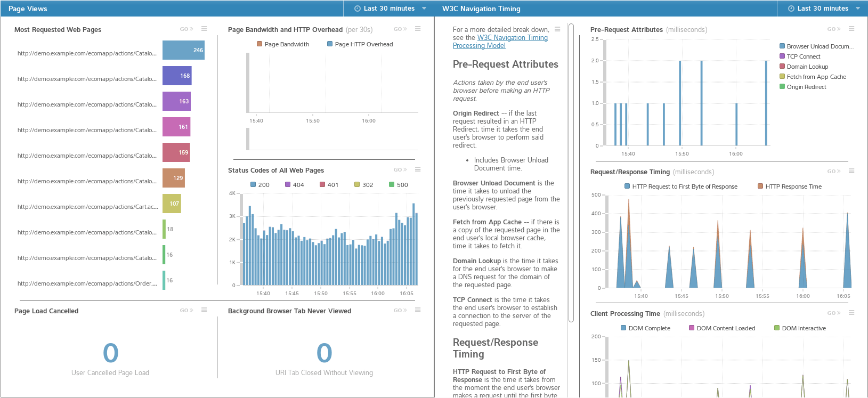The height and width of the screenshot is (398, 868).
Task: Click the Pre-Request Attributes description heading
Action: (506, 64)
